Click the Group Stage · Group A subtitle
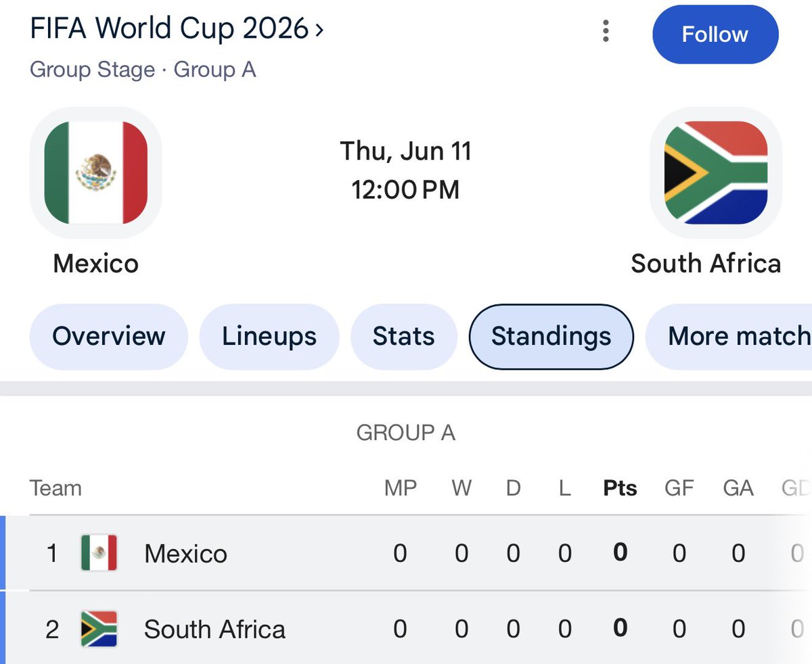This screenshot has width=812, height=664. [x=143, y=70]
